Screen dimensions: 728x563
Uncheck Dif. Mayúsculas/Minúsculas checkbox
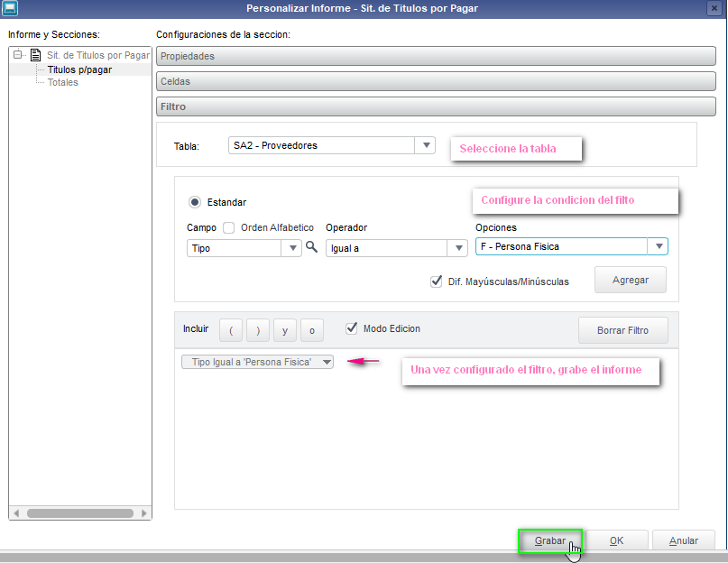click(x=436, y=281)
